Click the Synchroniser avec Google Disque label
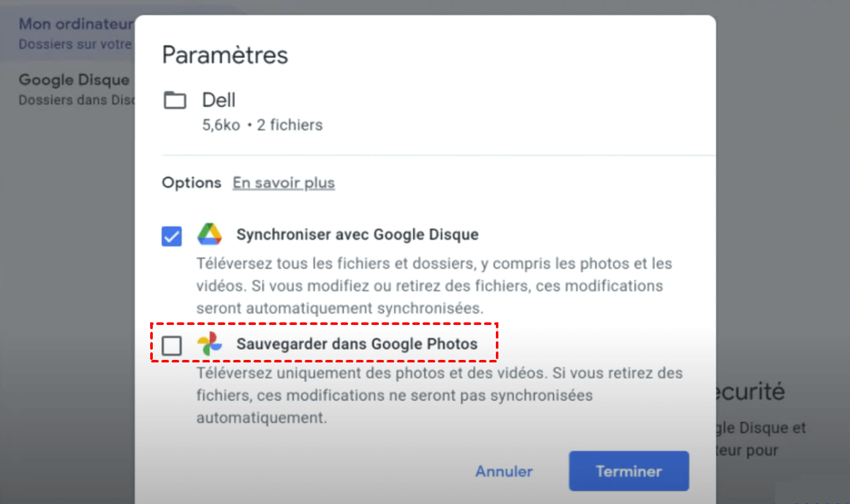850x504 pixels. coord(357,235)
